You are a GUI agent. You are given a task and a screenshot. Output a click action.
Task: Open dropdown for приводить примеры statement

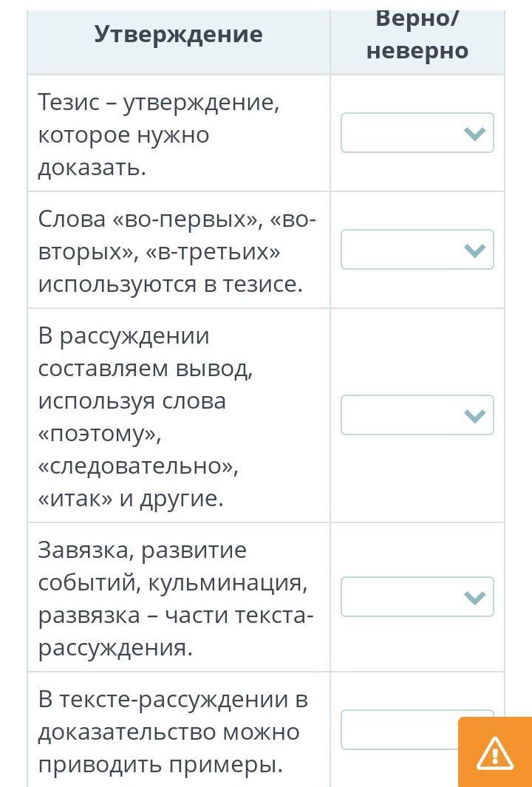tap(399, 729)
